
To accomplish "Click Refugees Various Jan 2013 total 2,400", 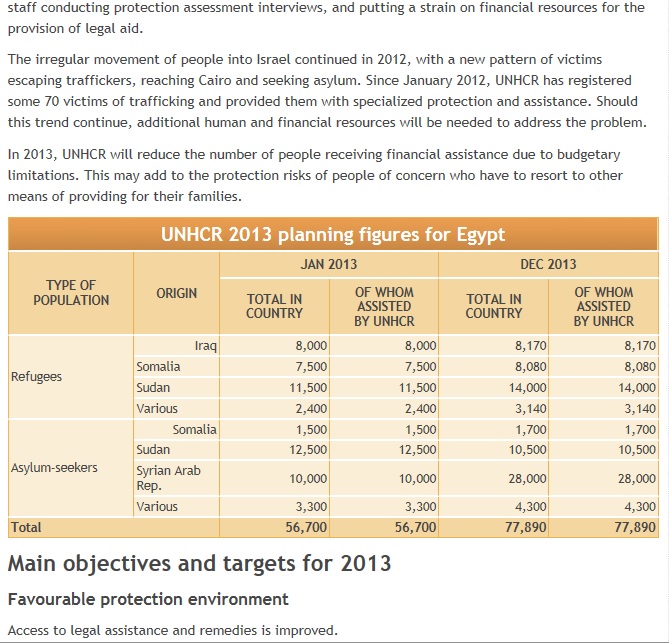I will pos(311,408).
